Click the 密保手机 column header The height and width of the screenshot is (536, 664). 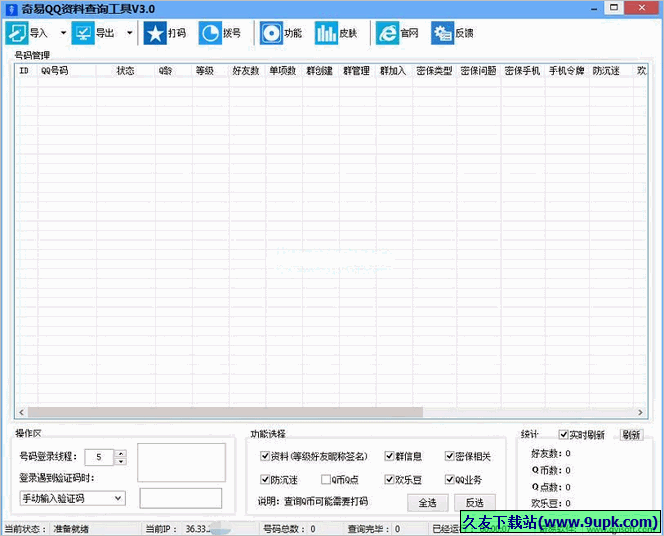523,71
